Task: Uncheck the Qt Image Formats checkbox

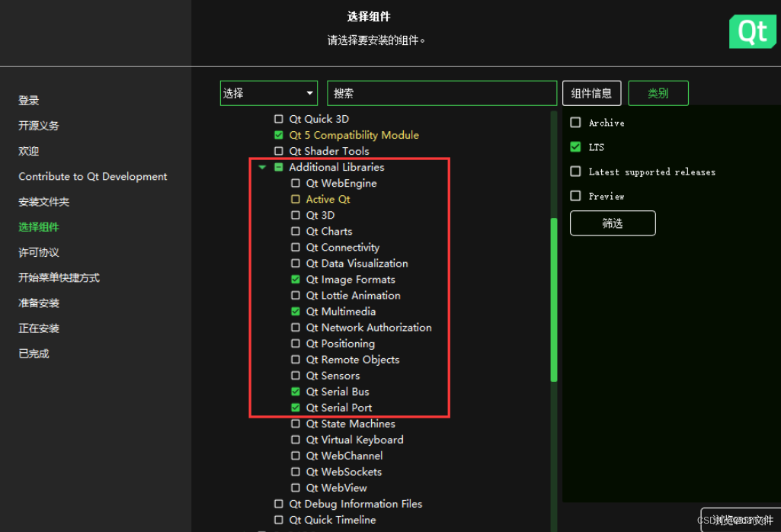Action: tap(296, 280)
